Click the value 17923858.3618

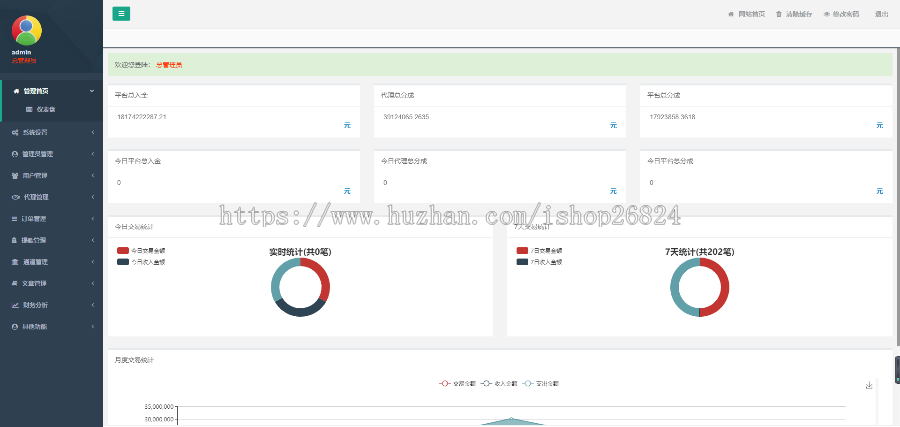pos(673,117)
